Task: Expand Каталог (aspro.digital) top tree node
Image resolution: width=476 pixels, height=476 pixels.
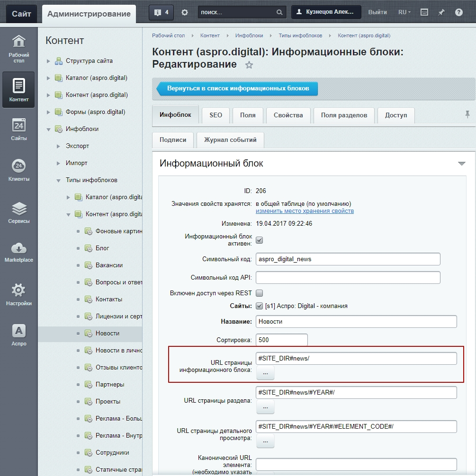Action: coord(48,78)
